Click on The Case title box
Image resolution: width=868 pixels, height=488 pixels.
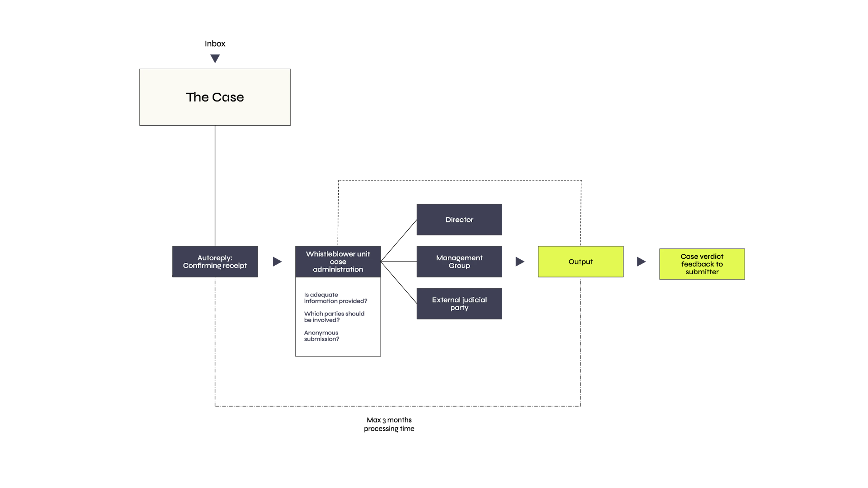215,97
